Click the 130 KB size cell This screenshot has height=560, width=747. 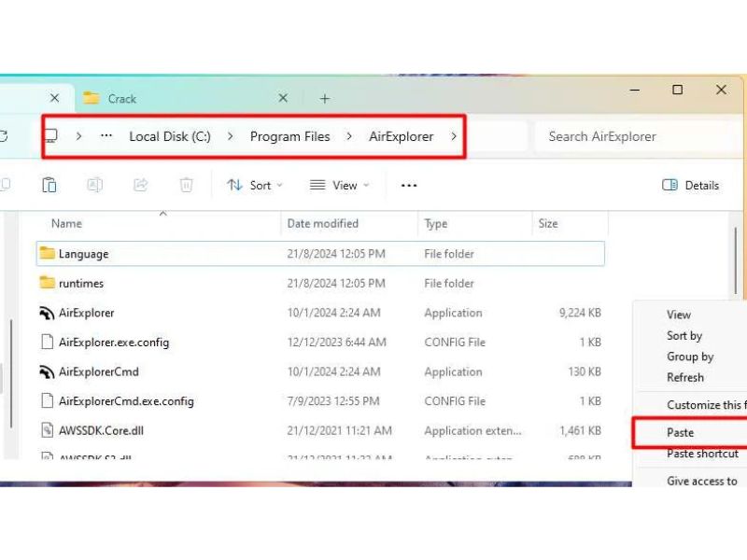585,371
